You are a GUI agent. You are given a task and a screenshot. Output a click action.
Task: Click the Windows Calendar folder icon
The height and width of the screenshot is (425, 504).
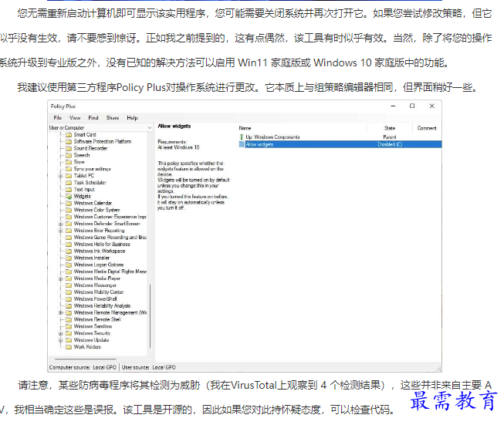(69, 203)
